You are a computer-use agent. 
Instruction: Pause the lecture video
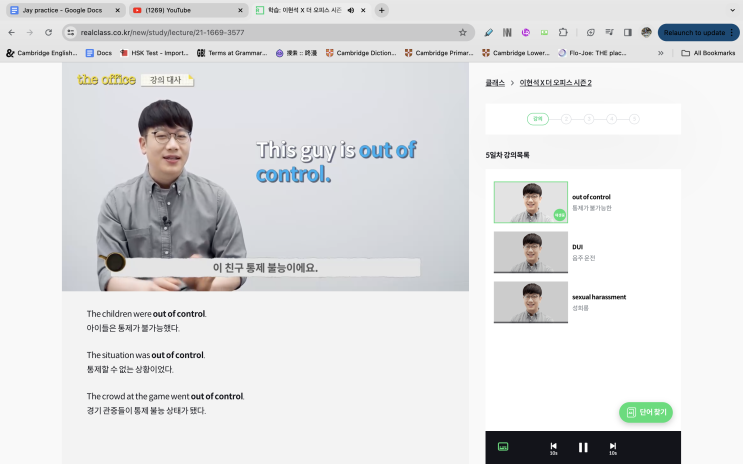(x=583, y=447)
